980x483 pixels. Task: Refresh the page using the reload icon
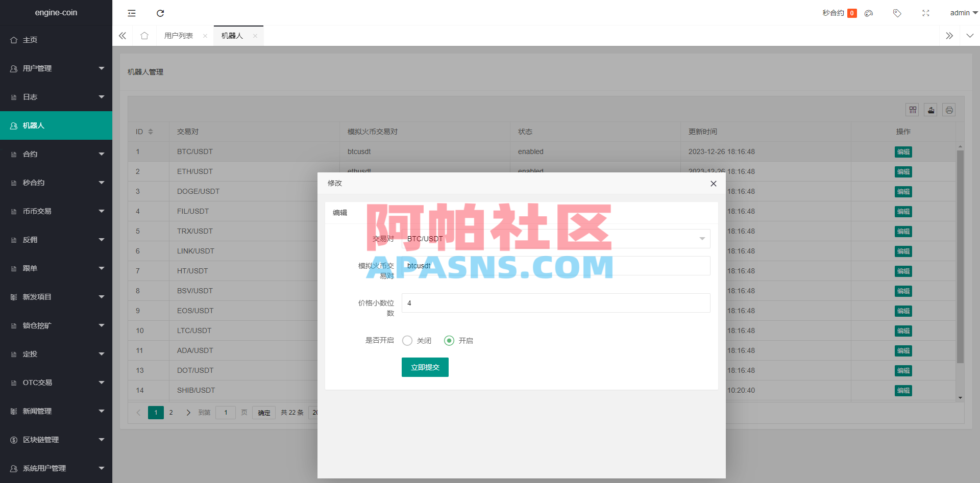click(160, 13)
